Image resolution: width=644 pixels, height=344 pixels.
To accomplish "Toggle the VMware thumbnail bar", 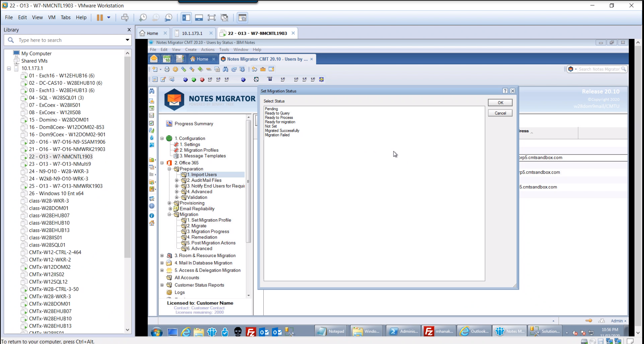I will pos(199,17).
